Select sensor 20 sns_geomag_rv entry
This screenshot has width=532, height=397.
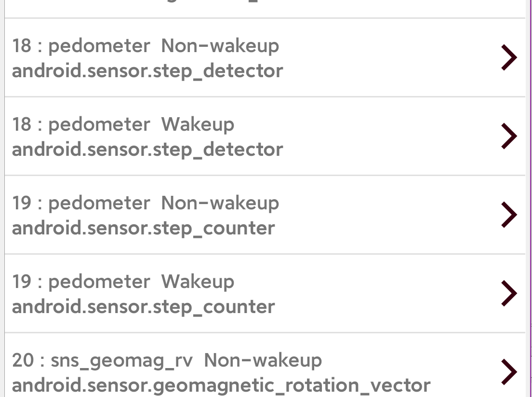tap(193, 371)
